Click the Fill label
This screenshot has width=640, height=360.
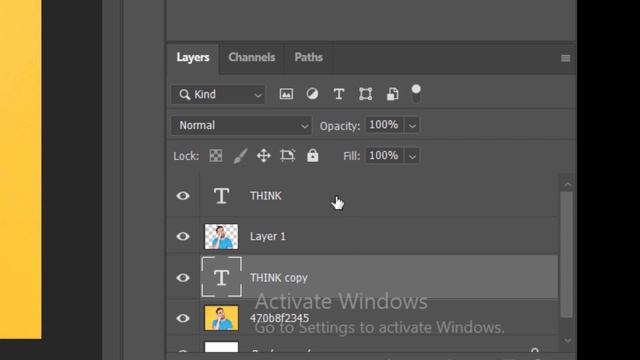[351, 156]
